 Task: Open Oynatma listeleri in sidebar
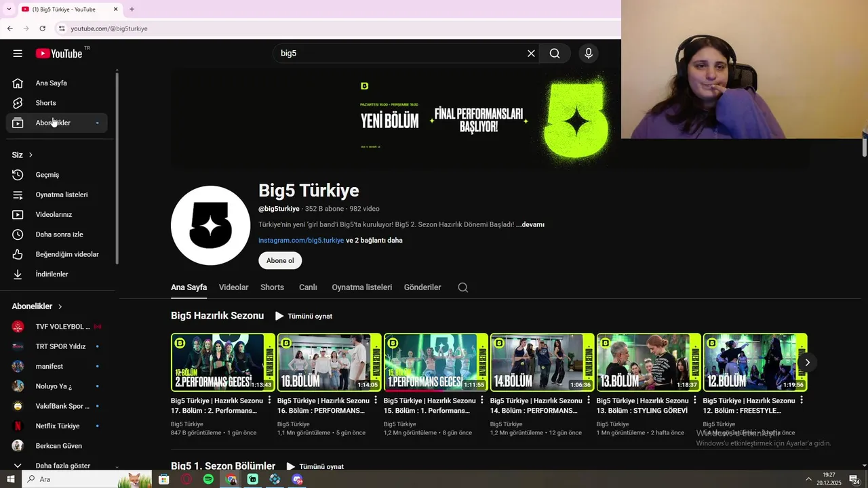click(57, 195)
